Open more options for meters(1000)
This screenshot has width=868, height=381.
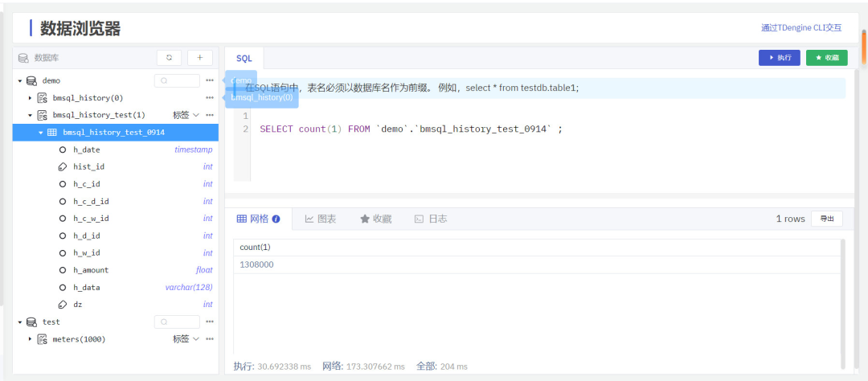point(210,339)
